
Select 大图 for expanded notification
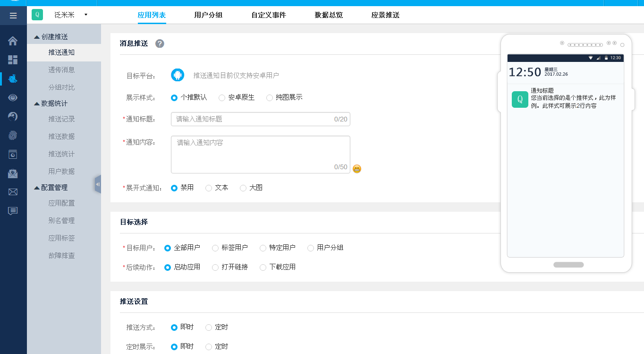click(243, 188)
